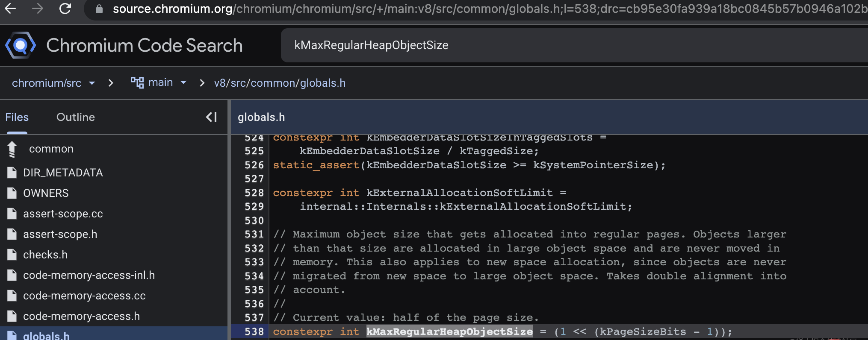
Task: Select the common folder entry
Action: [x=51, y=149]
